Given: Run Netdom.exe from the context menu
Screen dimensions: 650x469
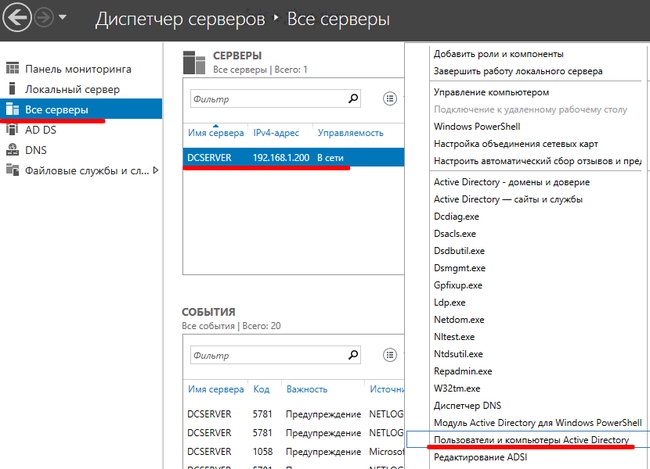Looking at the screenshot, I should coord(459,320).
